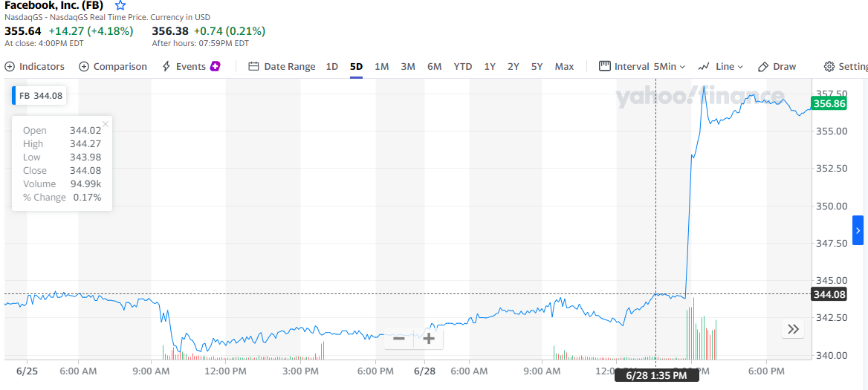The image size is (868, 390).
Task: Select the 2Y range
Action: 514,66
